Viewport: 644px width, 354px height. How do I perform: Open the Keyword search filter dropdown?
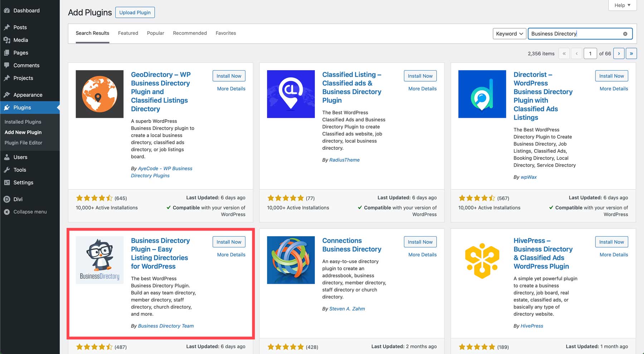tap(509, 33)
